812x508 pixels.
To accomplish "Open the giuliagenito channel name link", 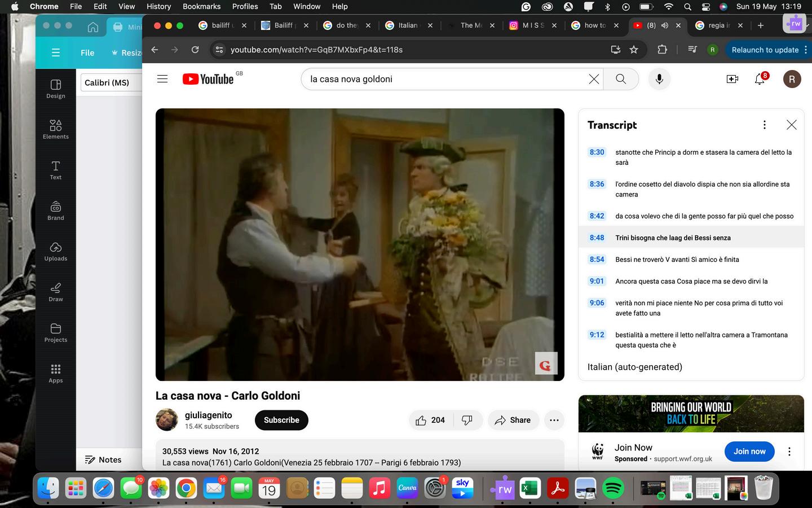I will point(209,415).
